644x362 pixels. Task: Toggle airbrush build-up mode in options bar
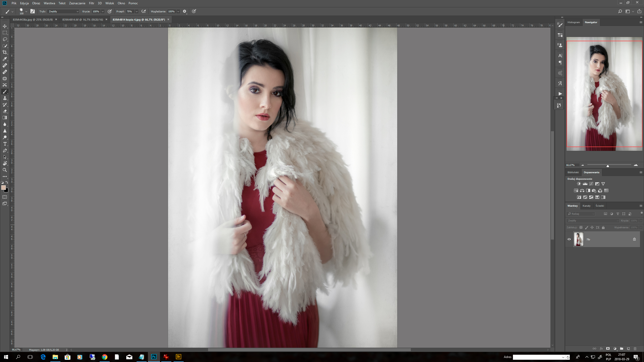coord(144,11)
